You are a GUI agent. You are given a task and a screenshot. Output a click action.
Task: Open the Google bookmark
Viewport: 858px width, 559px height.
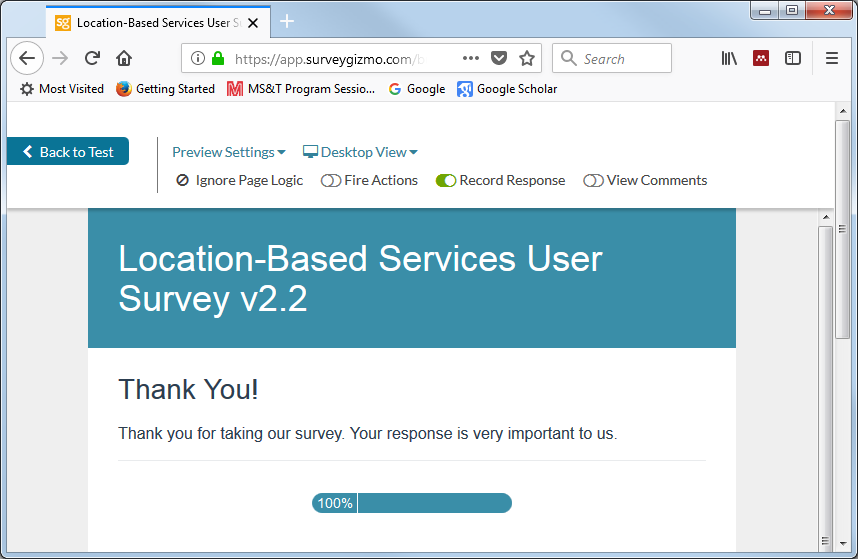417,89
